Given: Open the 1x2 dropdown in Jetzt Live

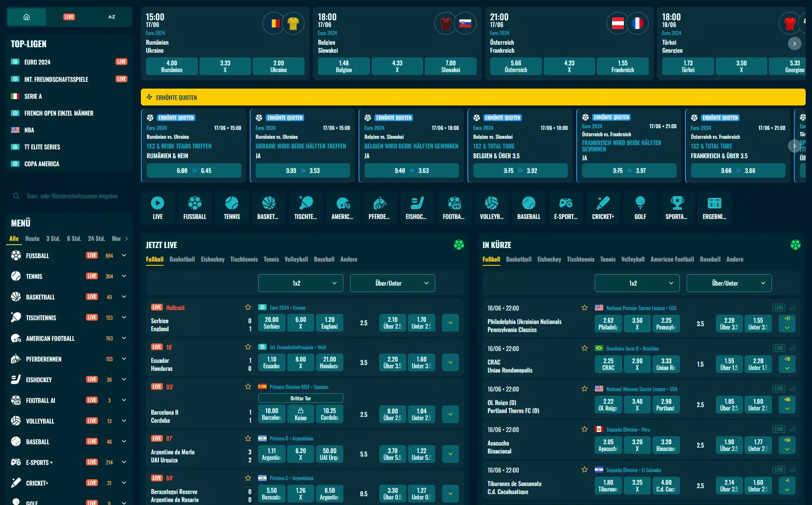Looking at the screenshot, I should pos(300,283).
